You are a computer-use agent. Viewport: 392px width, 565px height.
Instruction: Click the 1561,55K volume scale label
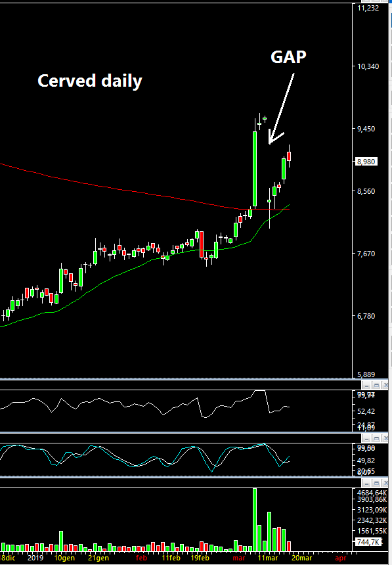click(x=372, y=531)
